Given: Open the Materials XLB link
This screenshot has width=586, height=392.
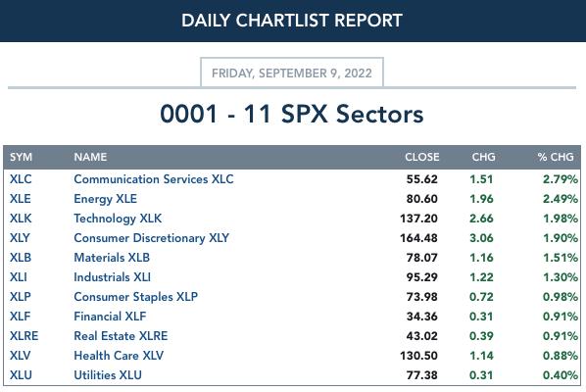Looking at the screenshot, I should pyautogui.click(x=112, y=258).
